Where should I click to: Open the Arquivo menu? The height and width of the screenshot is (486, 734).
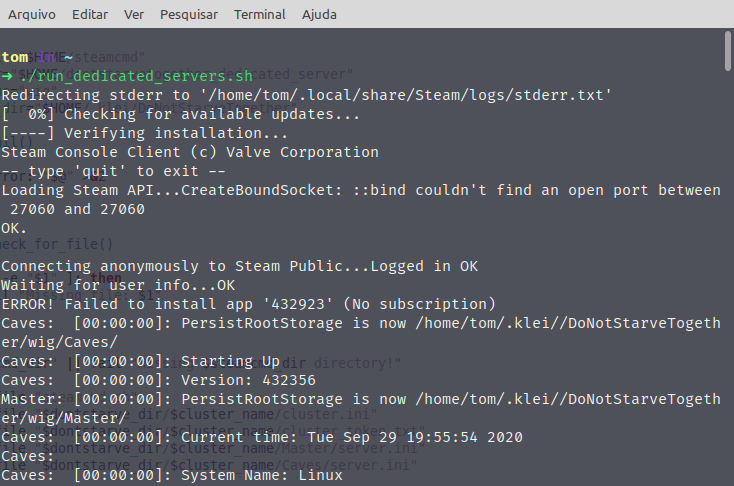coord(32,15)
